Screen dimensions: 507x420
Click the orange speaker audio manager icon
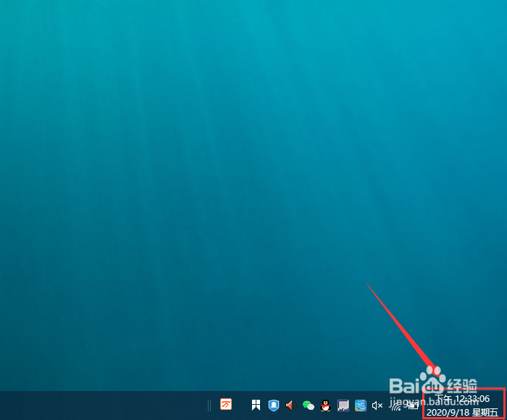(291, 405)
